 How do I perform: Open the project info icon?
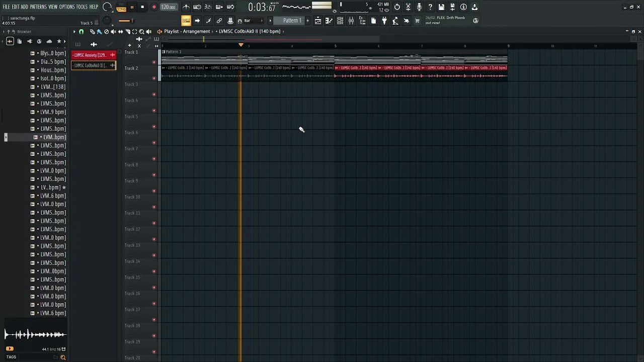click(463, 7)
